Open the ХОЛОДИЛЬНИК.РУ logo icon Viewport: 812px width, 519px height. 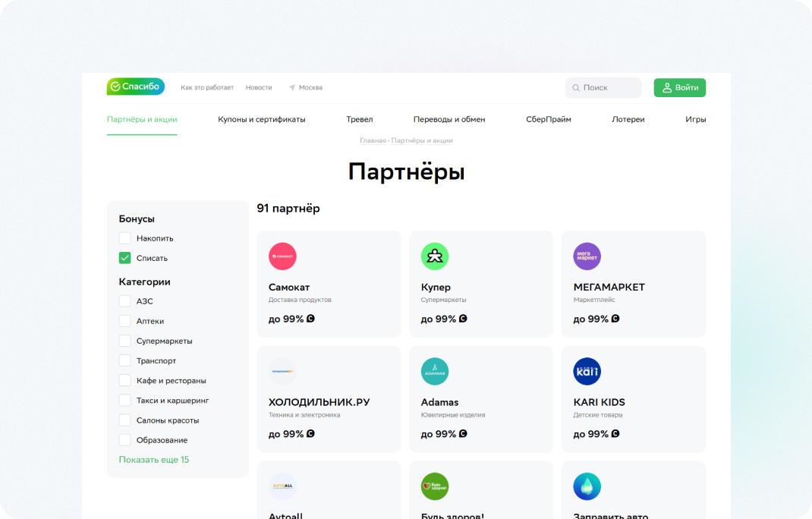(x=282, y=371)
